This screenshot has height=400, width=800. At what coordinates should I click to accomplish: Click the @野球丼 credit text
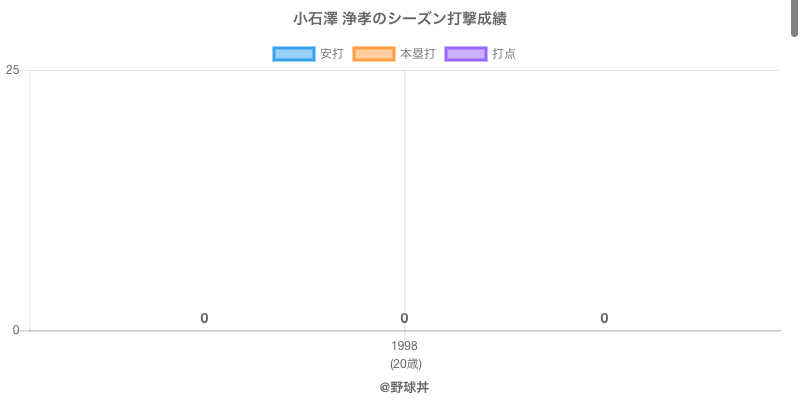(404, 387)
